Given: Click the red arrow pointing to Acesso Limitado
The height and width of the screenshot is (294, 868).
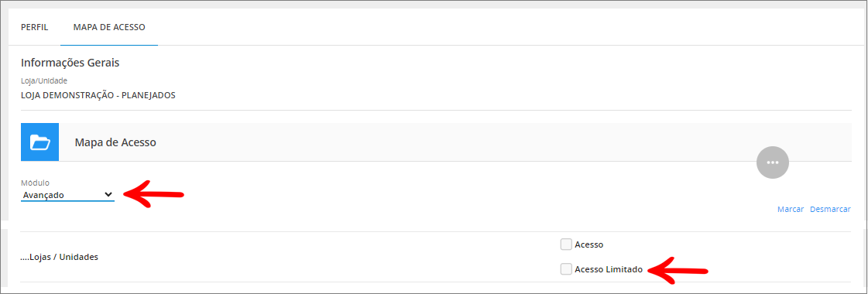Looking at the screenshot, I should 678,270.
